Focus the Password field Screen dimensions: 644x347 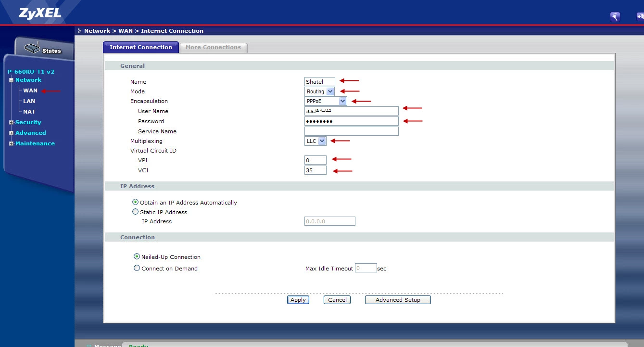pos(352,121)
